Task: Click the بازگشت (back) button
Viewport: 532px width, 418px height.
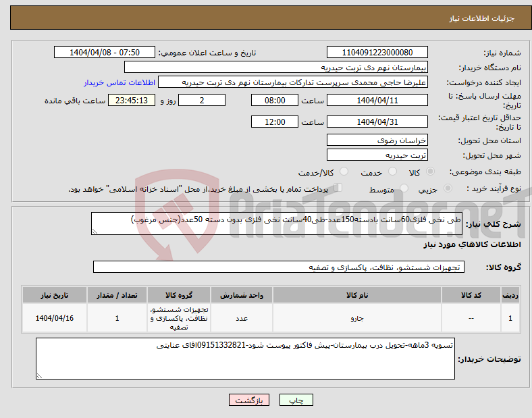Action: (x=249, y=400)
